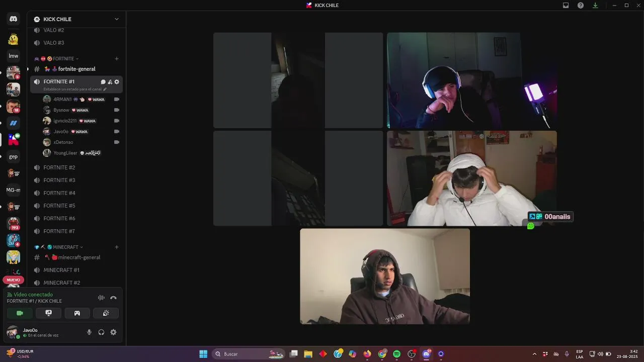Turn off your camera
Viewport: 644px width, 362px height.
20,313
